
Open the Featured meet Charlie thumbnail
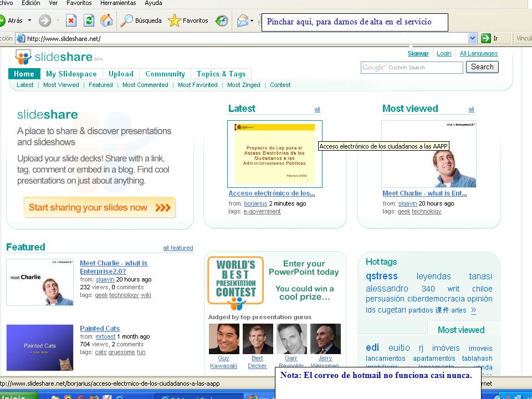[x=40, y=282]
